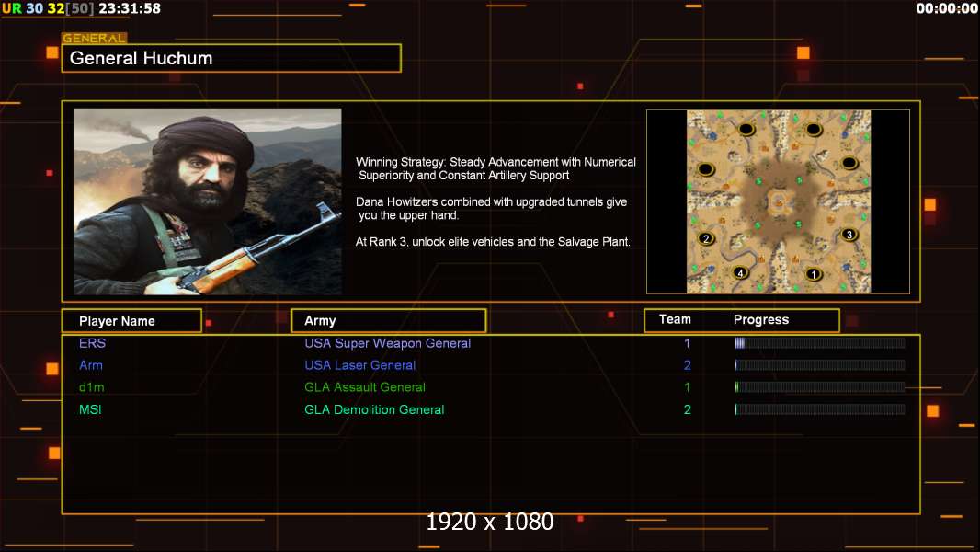Viewport: 980px width, 552px height.
Task: Click the Player Name column header
Action: (131, 321)
